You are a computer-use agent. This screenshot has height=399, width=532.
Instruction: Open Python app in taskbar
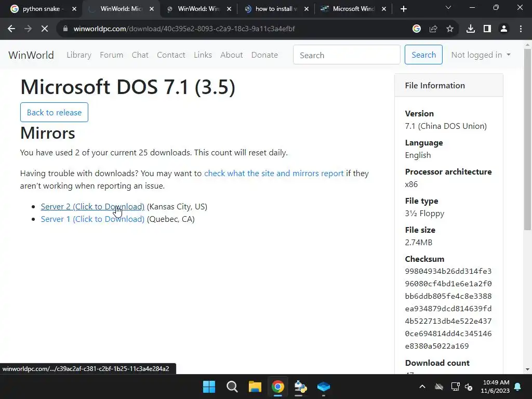[301, 387]
